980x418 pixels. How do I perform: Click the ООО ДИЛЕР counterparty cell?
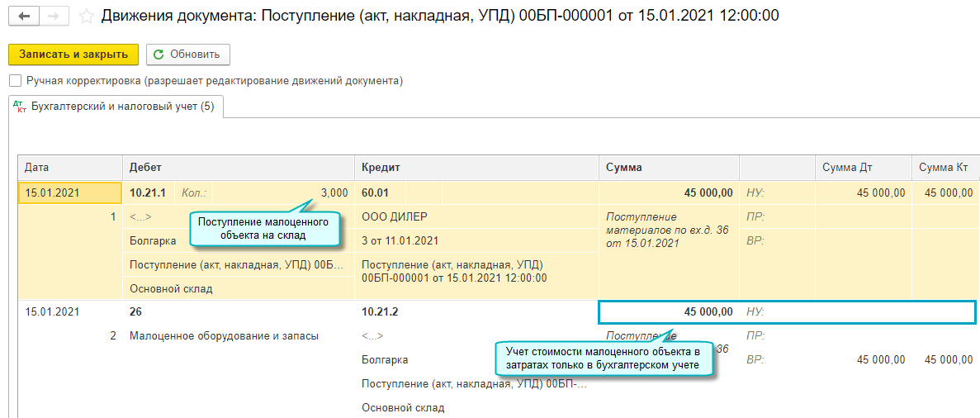(395, 217)
